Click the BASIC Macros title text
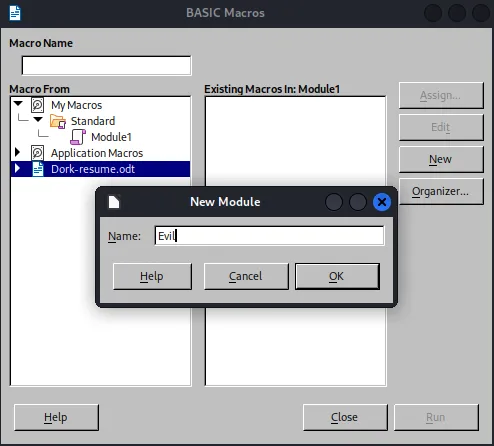The width and height of the screenshot is (494, 446). click(225, 13)
